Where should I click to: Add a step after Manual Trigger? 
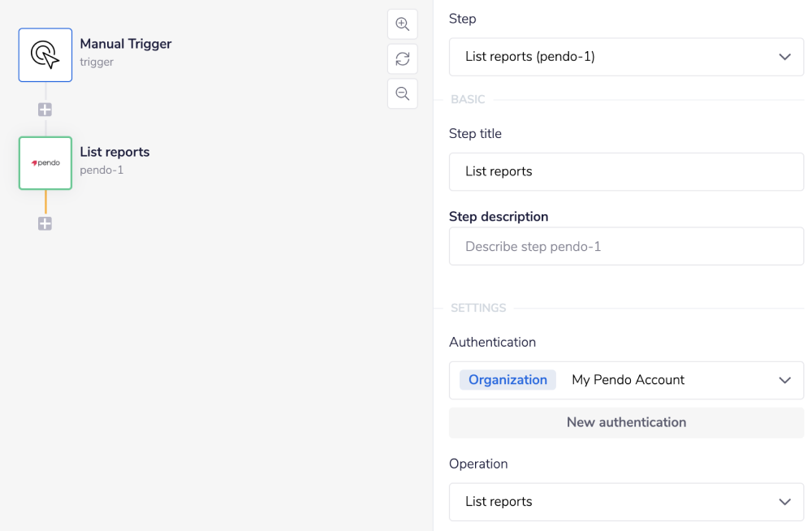point(45,109)
